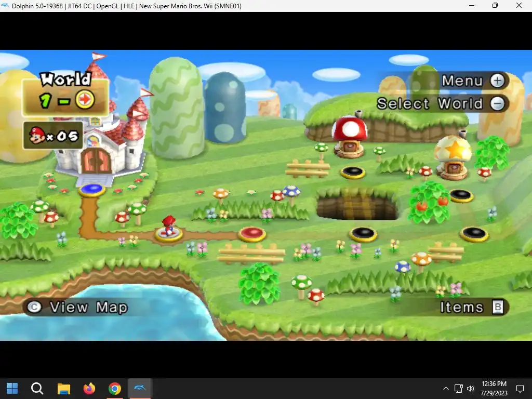The height and width of the screenshot is (399, 532).
Task: Click the World 1 level indicator panel
Action: coord(65,94)
